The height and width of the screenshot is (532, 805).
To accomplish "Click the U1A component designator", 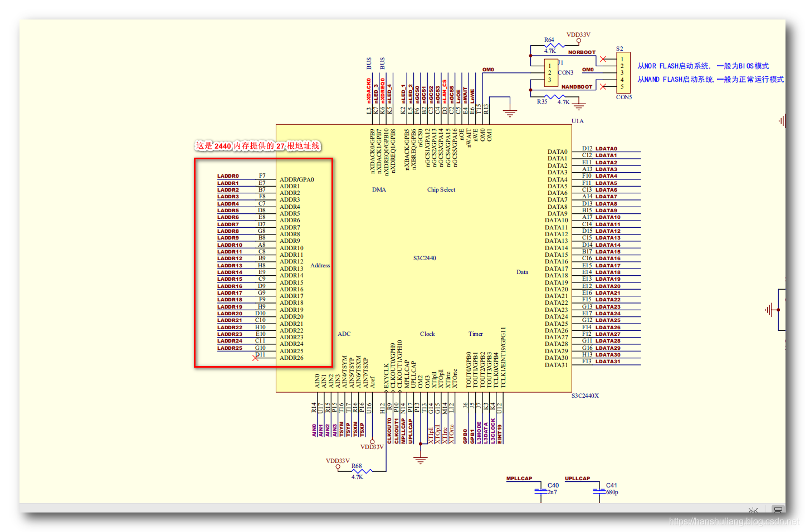I will pos(578,121).
